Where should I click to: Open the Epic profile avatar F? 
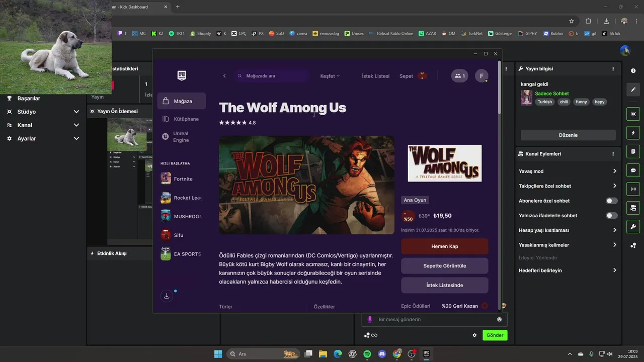pos(481,76)
